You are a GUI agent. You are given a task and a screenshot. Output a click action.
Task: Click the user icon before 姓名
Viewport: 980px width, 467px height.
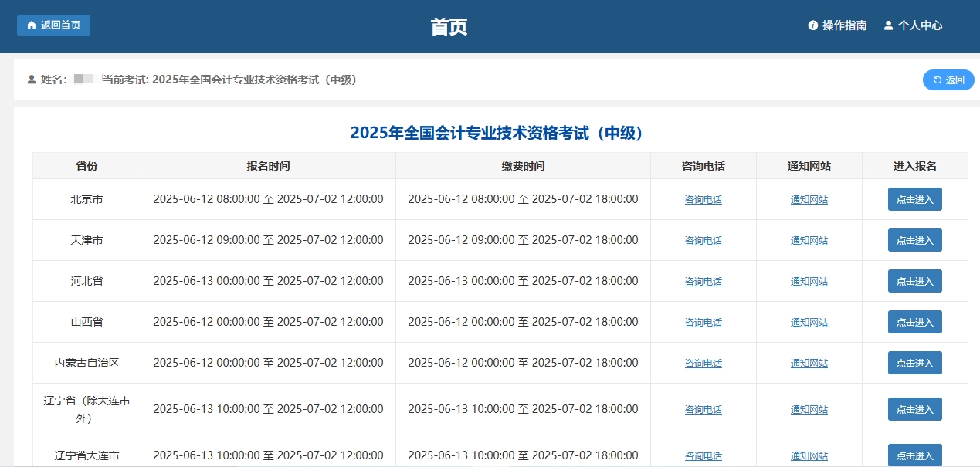[32, 80]
